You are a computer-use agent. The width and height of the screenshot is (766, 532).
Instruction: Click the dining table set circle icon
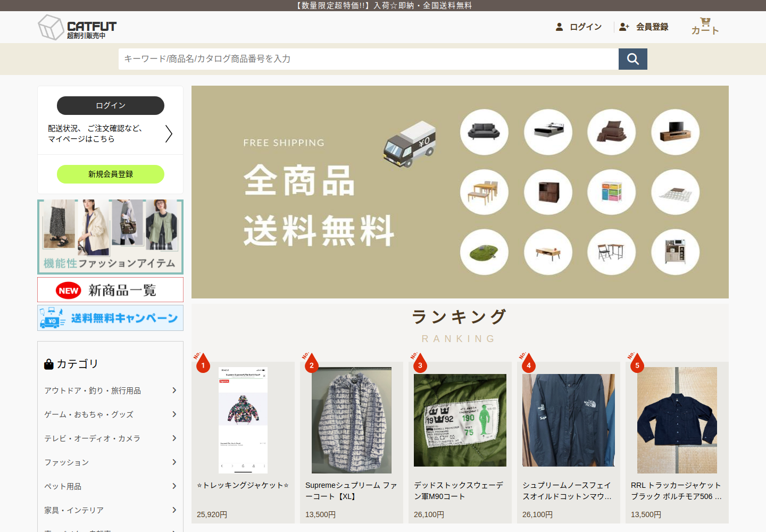pyautogui.click(x=484, y=192)
